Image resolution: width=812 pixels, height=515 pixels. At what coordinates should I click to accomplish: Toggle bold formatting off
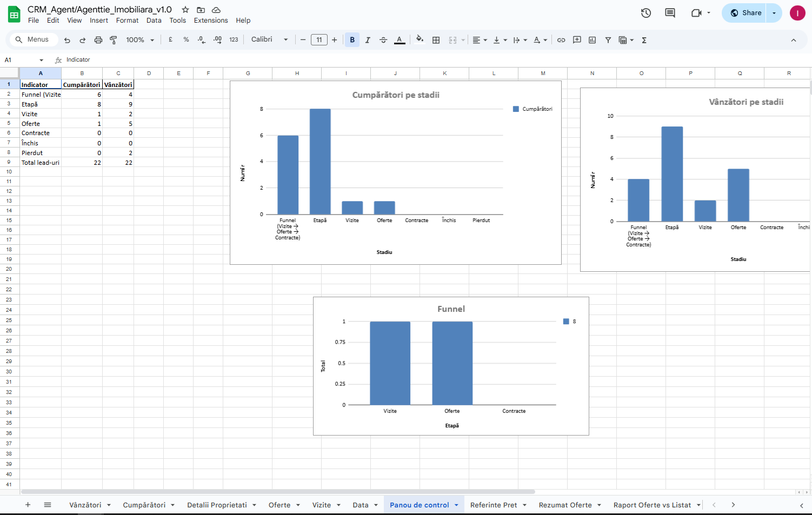[x=352, y=39]
